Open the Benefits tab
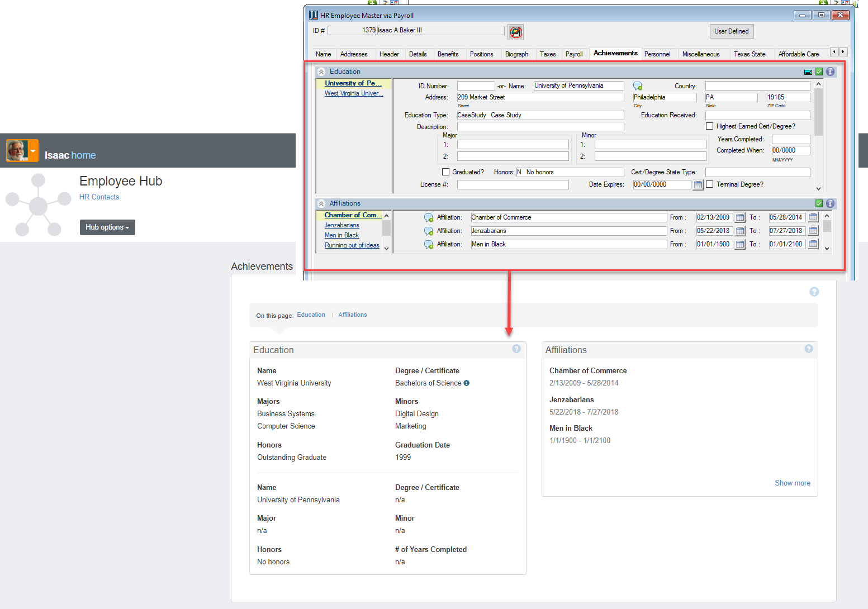This screenshot has height=609, width=868. [448, 54]
